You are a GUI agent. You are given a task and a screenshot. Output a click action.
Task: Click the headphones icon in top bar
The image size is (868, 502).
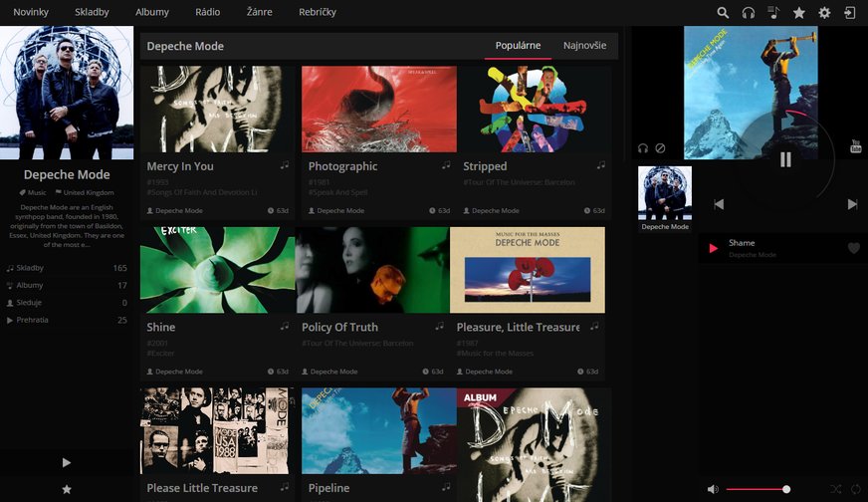click(749, 13)
